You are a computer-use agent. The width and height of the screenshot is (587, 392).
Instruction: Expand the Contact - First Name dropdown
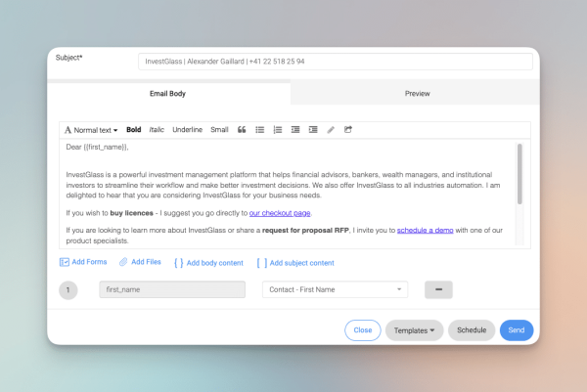click(x=335, y=290)
